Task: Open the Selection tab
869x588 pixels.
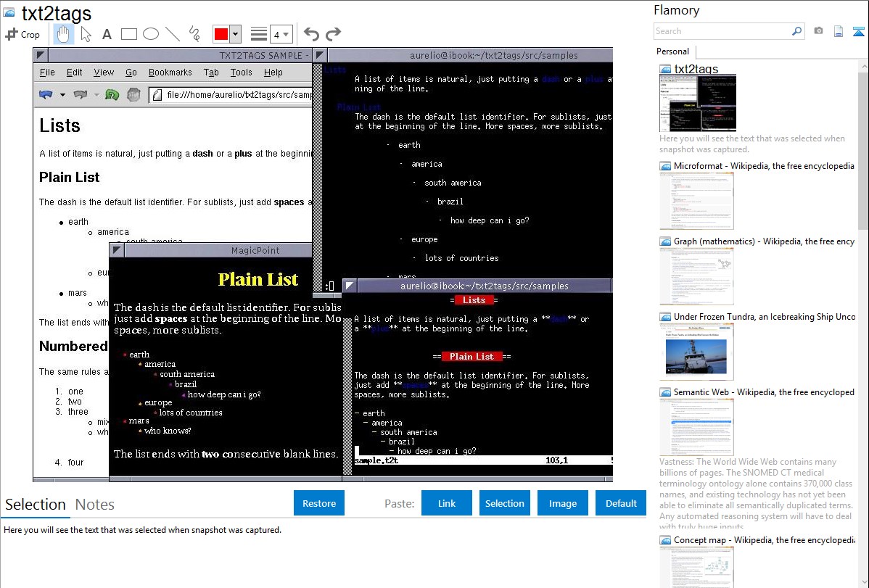Action: [35, 505]
